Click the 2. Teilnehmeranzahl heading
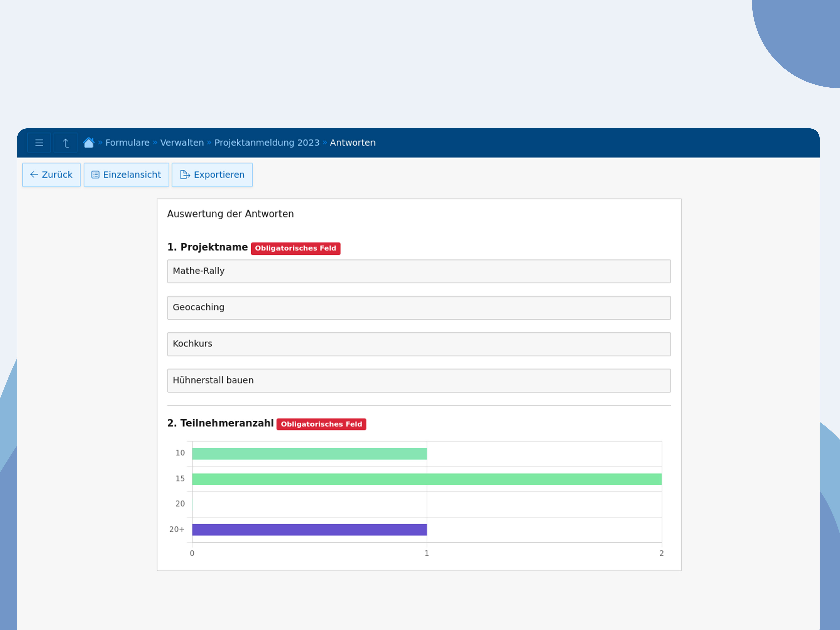 click(x=220, y=423)
